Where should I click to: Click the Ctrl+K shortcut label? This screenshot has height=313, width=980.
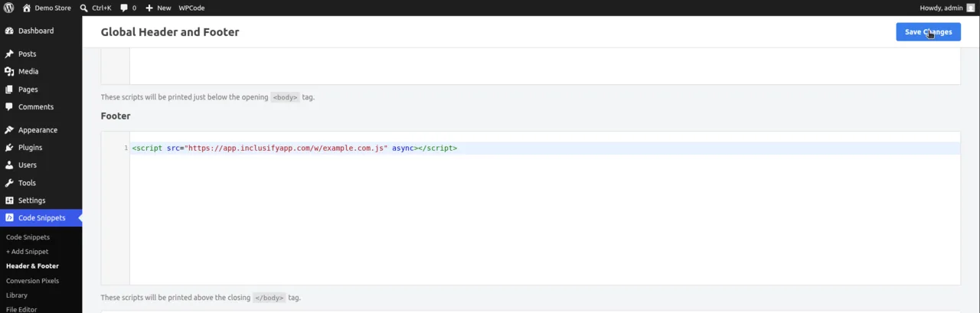pyautogui.click(x=101, y=8)
